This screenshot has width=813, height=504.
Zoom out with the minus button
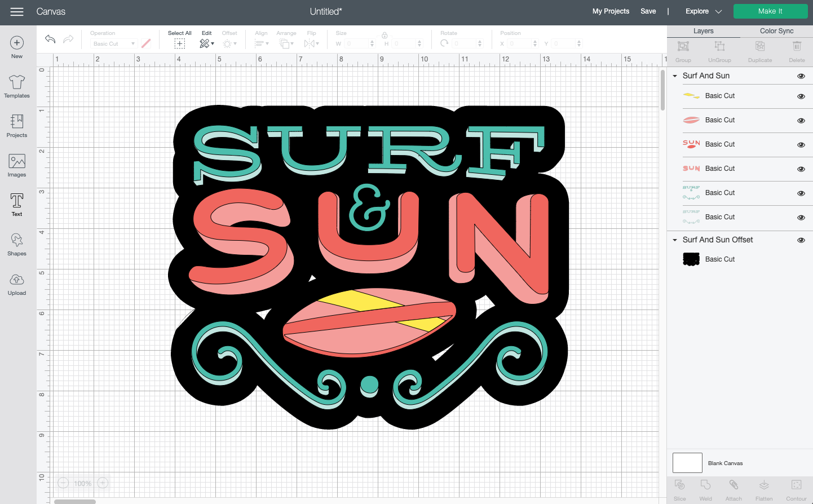click(x=63, y=483)
